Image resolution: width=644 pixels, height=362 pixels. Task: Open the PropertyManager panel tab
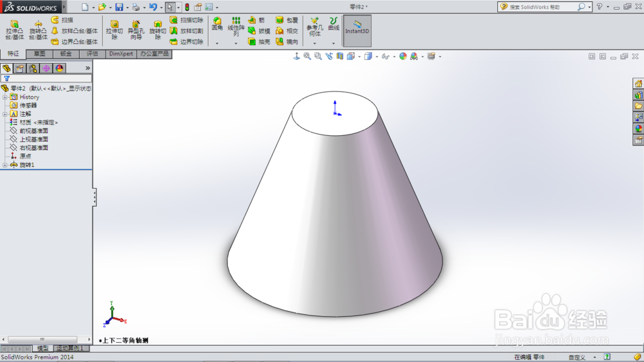pyautogui.click(x=19, y=68)
